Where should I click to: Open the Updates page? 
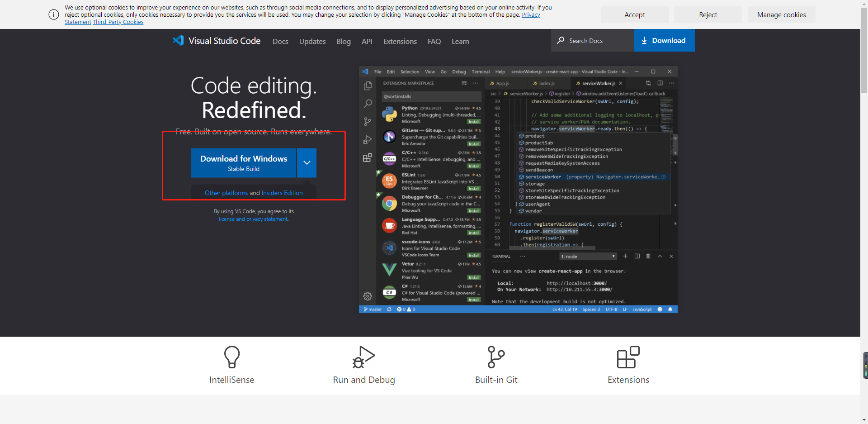[312, 41]
